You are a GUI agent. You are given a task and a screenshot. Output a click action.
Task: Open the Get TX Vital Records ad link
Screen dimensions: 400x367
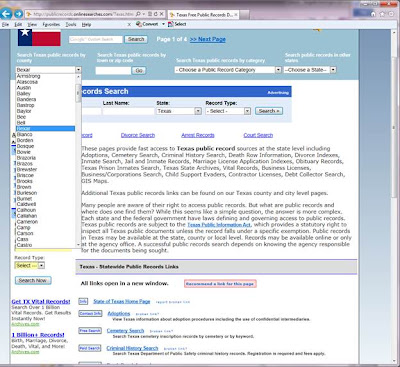coord(41,301)
